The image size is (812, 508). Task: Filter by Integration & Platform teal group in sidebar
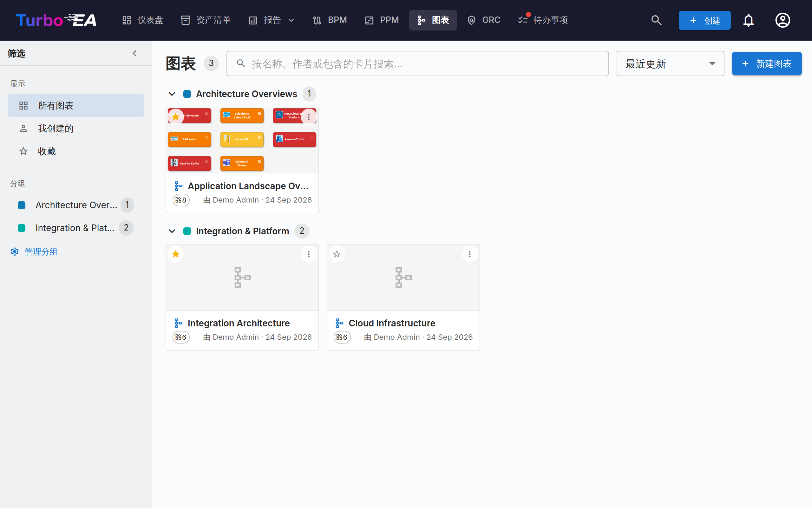(76, 228)
